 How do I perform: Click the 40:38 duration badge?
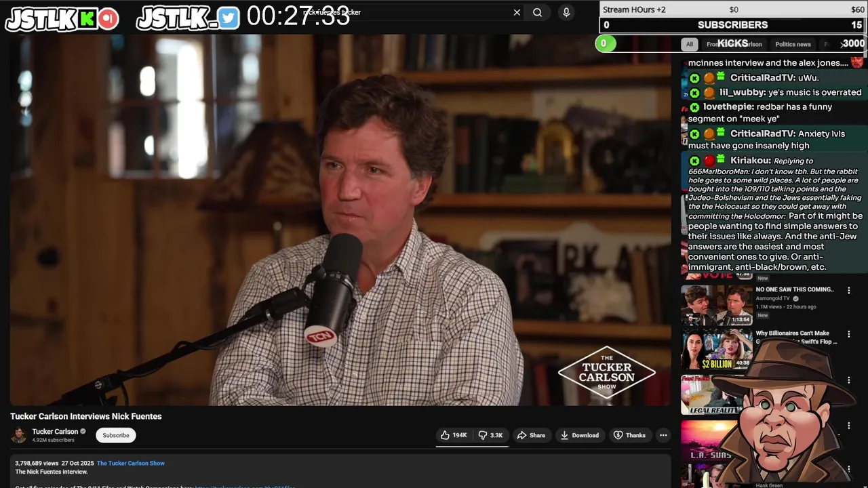[x=743, y=363]
